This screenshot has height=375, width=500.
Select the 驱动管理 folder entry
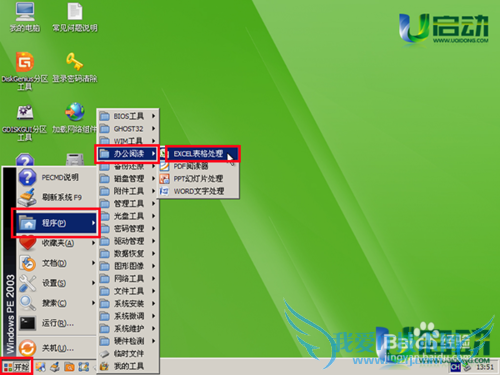(128, 241)
